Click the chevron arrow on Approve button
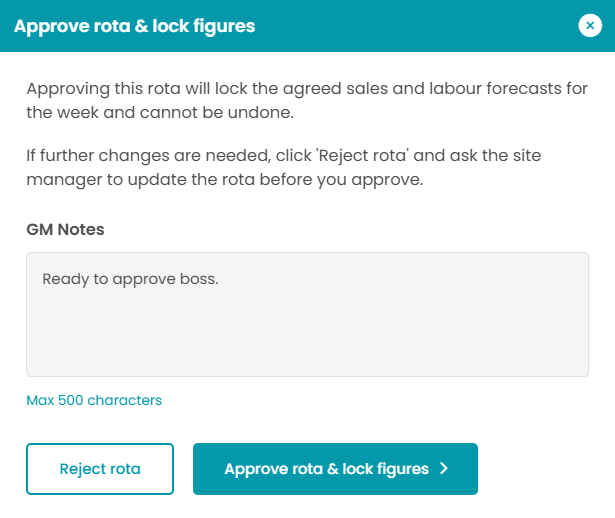615x518 pixels. (x=444, y=469)
